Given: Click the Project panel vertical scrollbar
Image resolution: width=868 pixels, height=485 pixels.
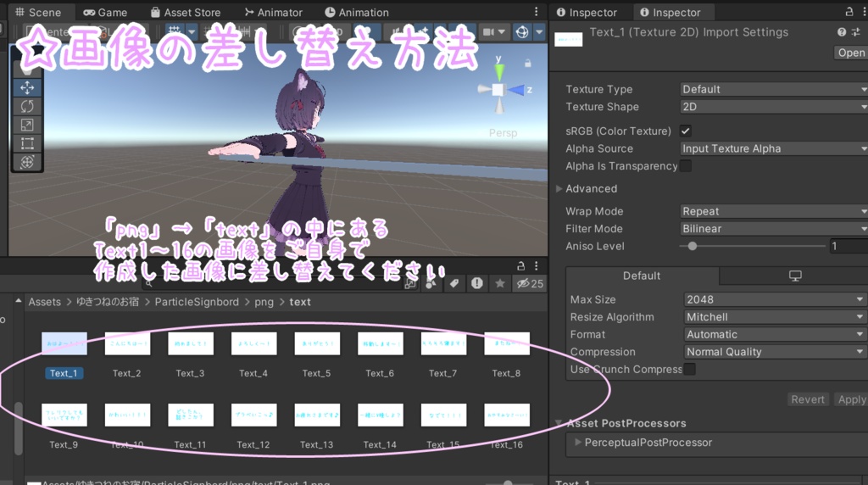Looking at the screenshot, I should (x=19, y=428).
